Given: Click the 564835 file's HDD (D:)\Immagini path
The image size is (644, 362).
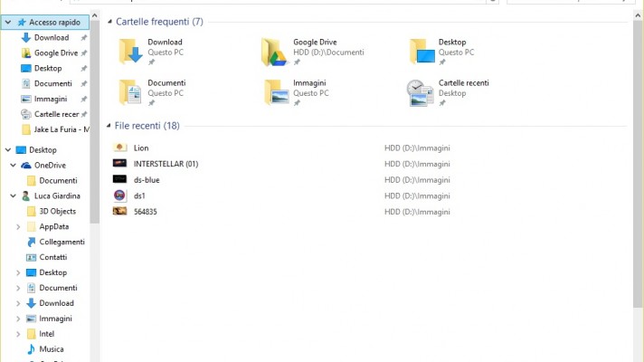Looking at the screenshot, I should (x=417, y=212).
